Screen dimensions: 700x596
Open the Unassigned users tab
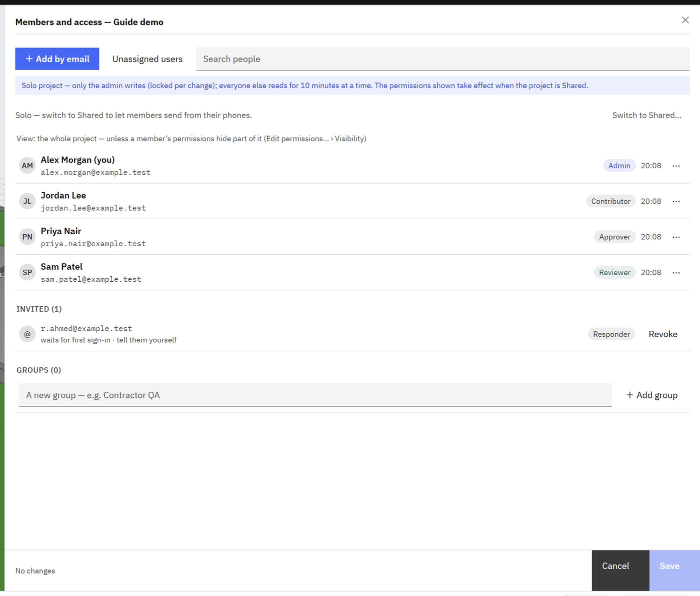[147, 59]
